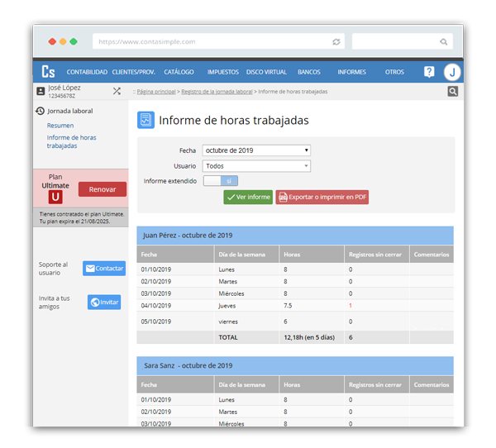Screen dimensions: 496x448
Task: Open the Resumen sidebar link
Action: pos(60,126)
